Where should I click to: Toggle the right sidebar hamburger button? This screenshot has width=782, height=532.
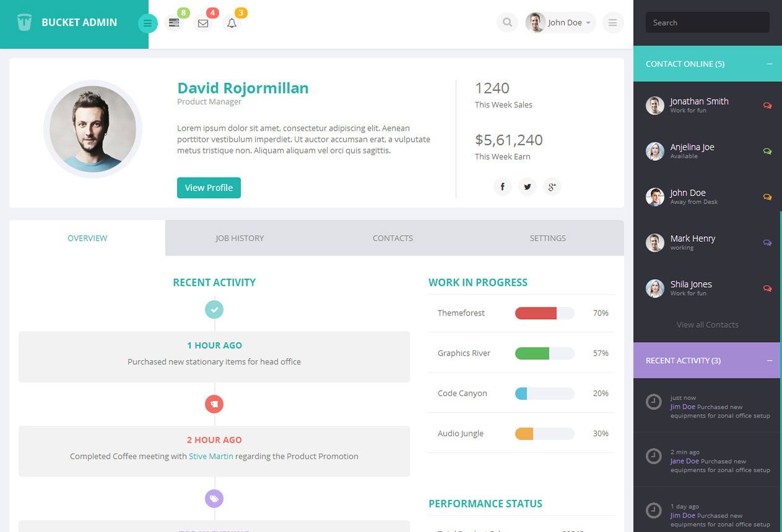[612, 23]
